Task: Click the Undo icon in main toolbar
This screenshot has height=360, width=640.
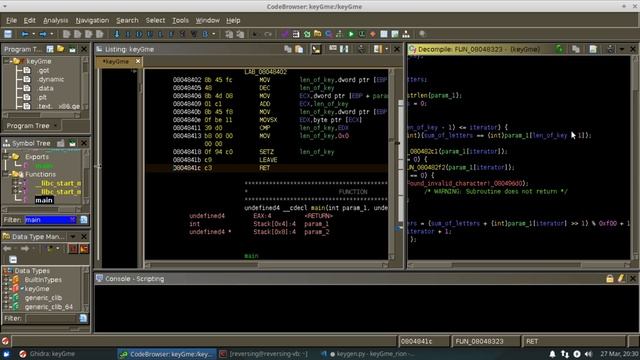Action: [255, 34]
